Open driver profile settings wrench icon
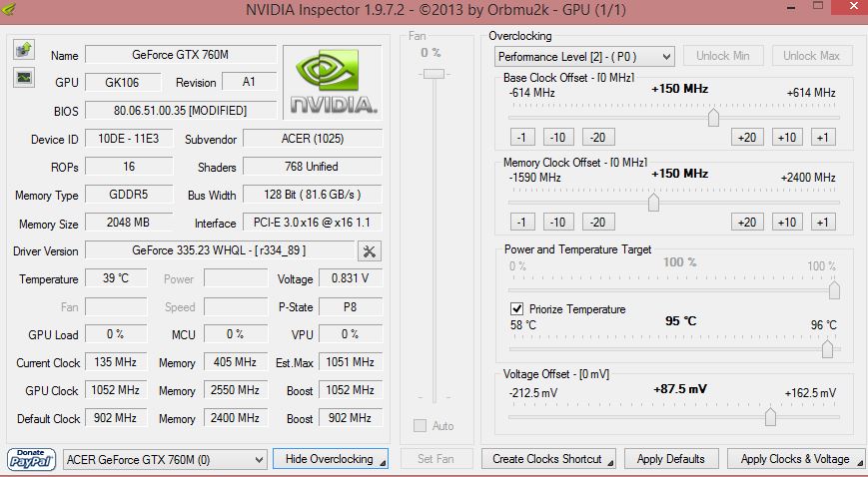Image resolution: width=868 pixels, height=477 pixels. (x=370, y=251)
